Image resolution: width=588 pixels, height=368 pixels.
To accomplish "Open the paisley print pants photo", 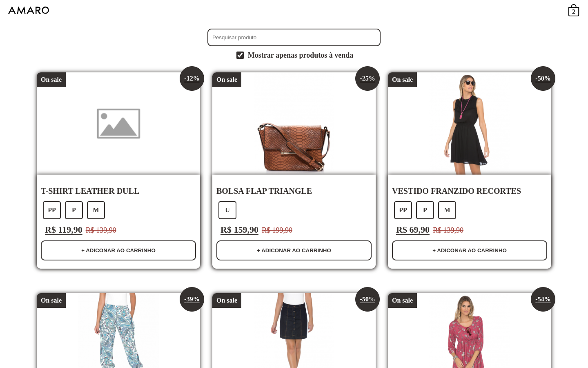I will pos(118,330).
